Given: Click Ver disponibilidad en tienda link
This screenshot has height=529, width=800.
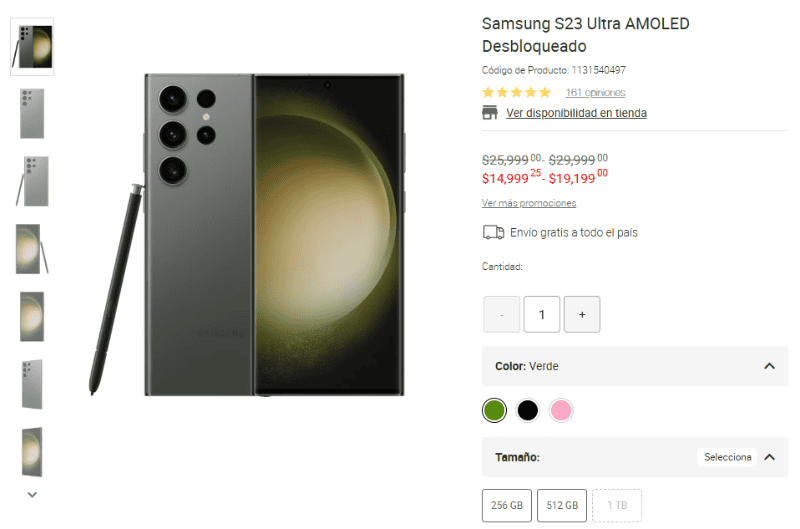Looking at the screenshot, I should point(576,113).
